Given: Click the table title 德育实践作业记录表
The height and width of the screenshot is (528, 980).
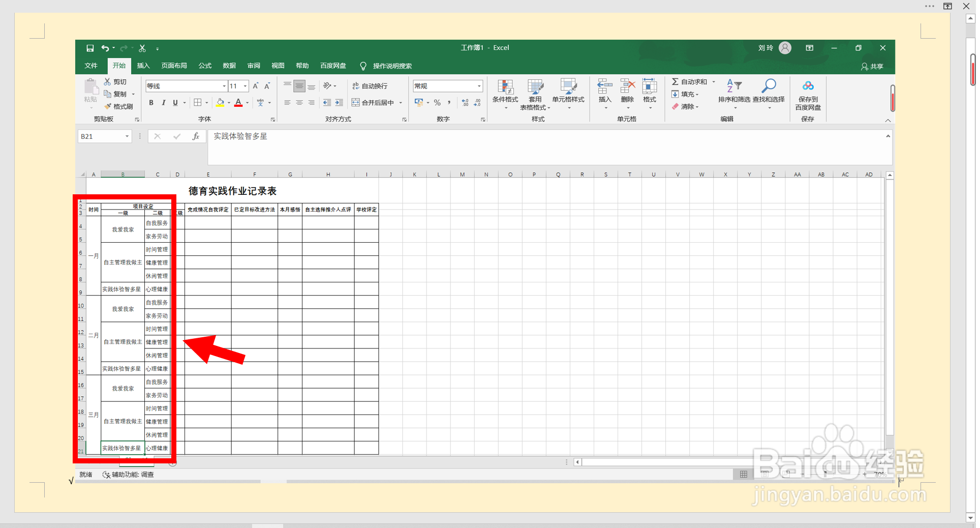Looking at the screenshot, I should 232,191.
